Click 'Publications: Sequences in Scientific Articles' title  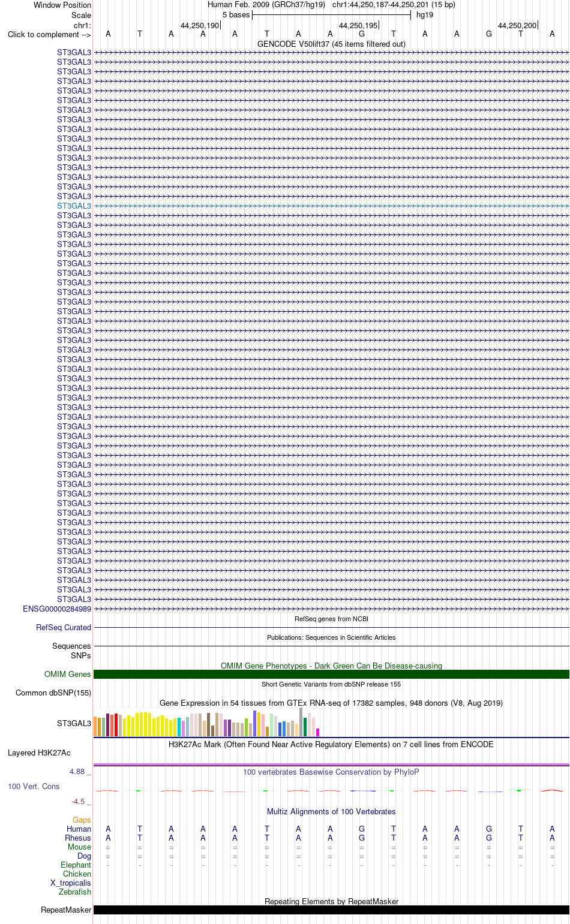click(331, 637)
